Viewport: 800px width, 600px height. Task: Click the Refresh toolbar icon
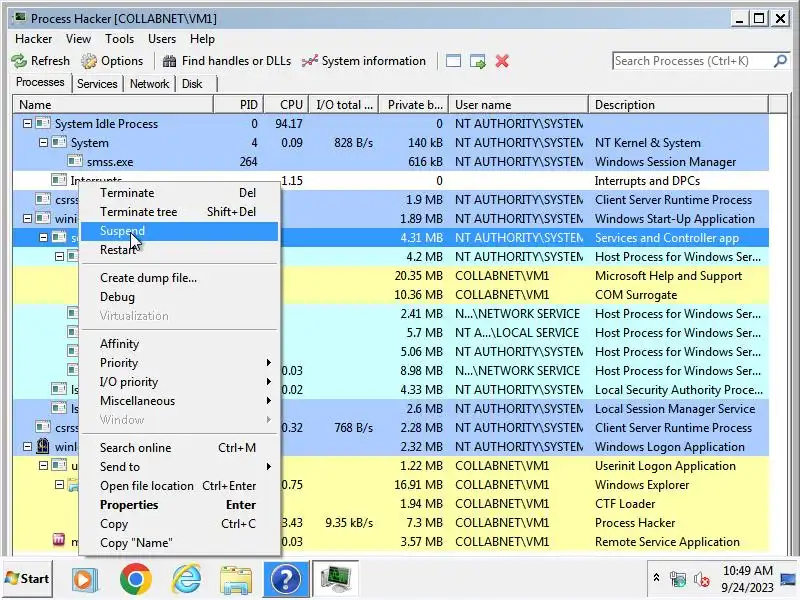pos(19,61)
